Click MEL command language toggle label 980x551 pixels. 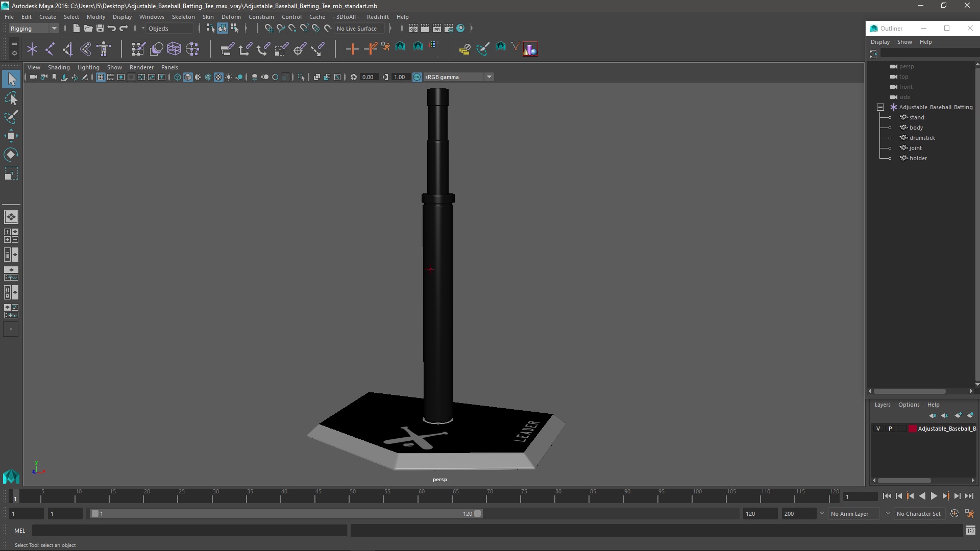19,531
